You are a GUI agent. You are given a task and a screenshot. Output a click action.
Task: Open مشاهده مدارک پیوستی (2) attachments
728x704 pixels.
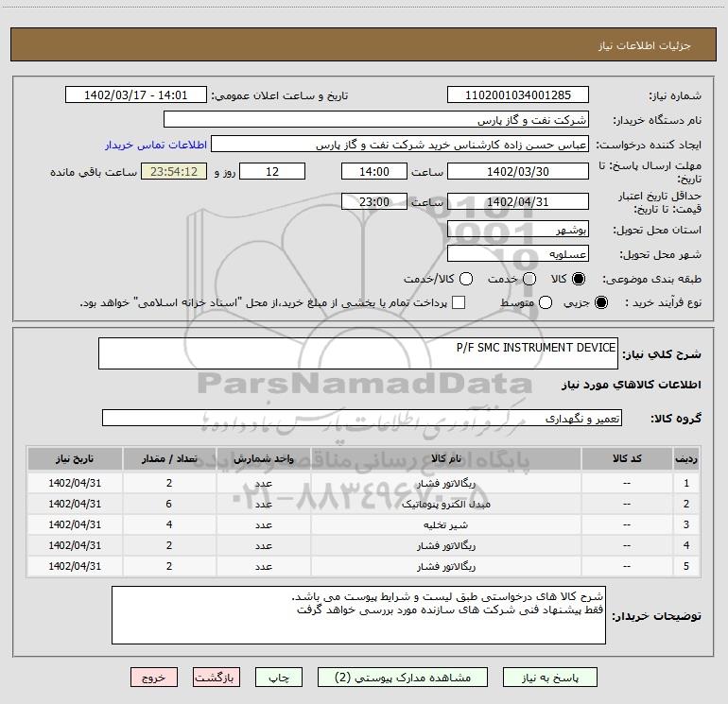[403, 678]
